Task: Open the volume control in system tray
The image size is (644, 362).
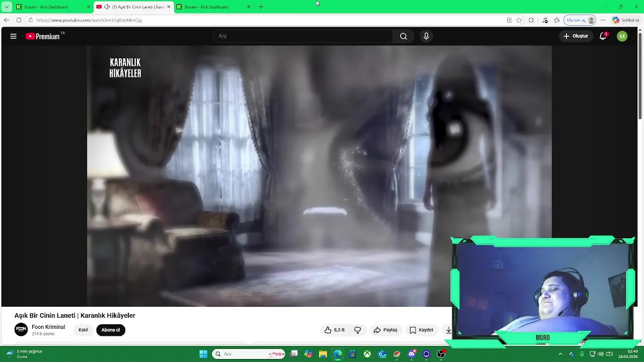Action: [x=600, y=354]
